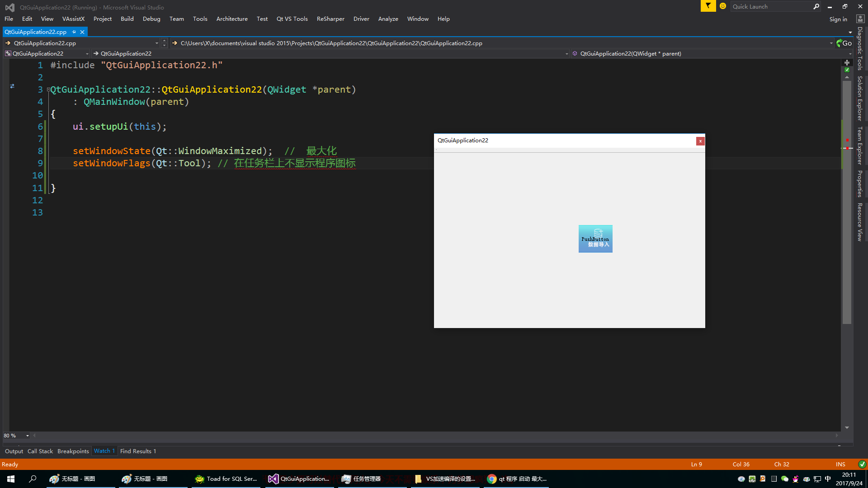The height and width of the screenshot is (488, 868).
Task: Close the QtGuiApplication22 Qt app window
Action: 700,141
